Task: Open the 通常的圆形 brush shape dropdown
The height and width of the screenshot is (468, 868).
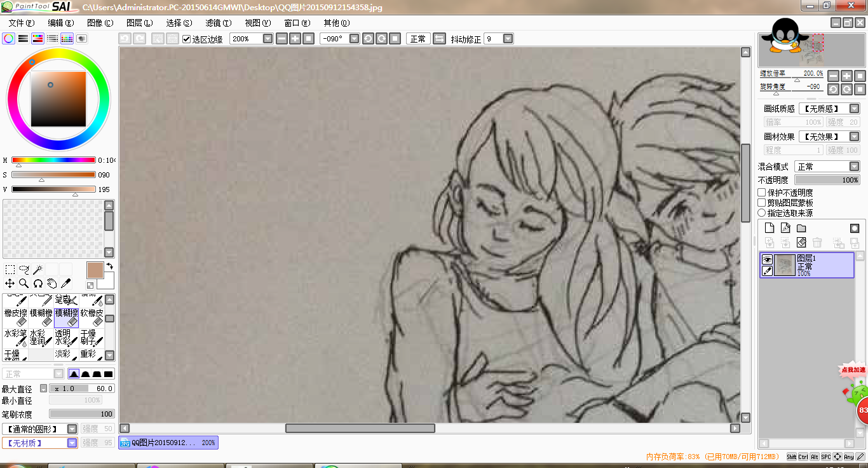Action: [72, 429]
